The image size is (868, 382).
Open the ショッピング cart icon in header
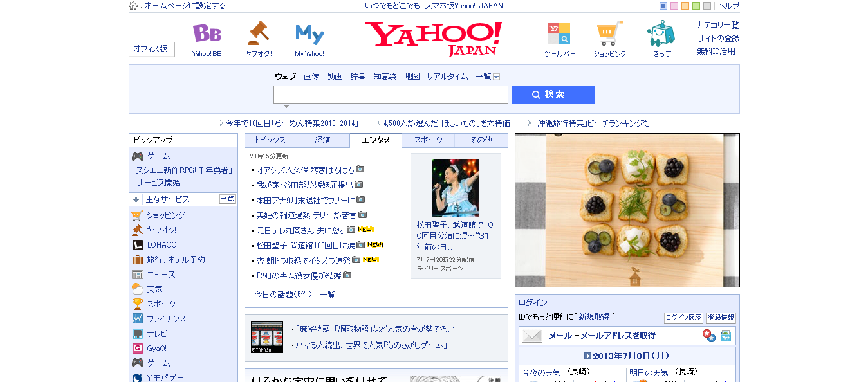609,33
